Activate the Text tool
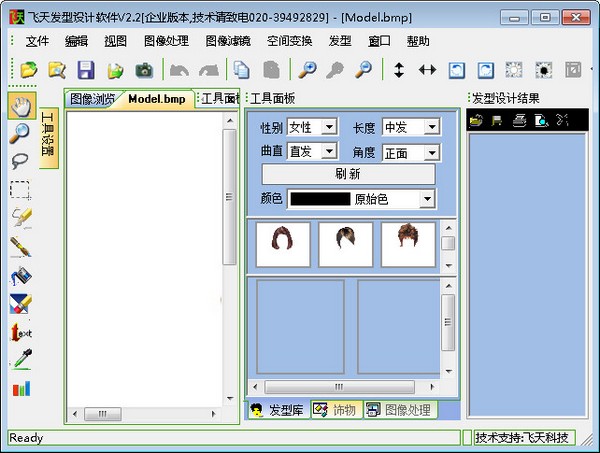The height and width of the screenshot is (453, 600). tap(20, 332)
